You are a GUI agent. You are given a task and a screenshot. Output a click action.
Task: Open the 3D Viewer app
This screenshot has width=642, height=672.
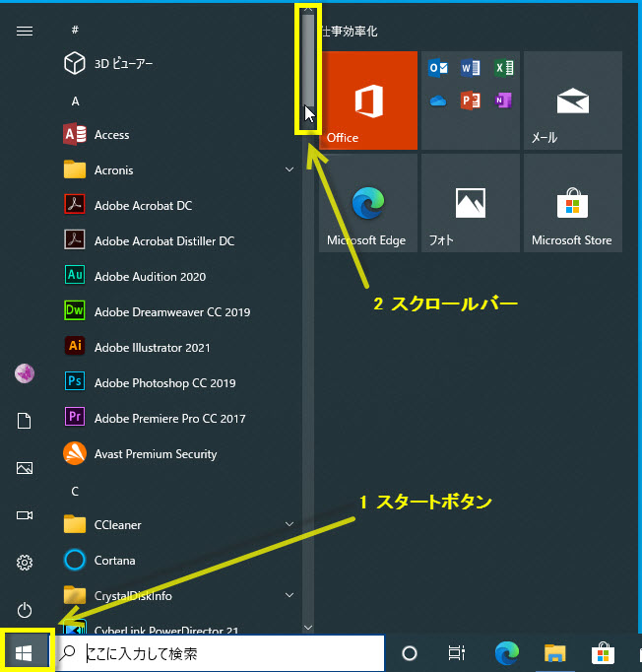tap(122, 64)
